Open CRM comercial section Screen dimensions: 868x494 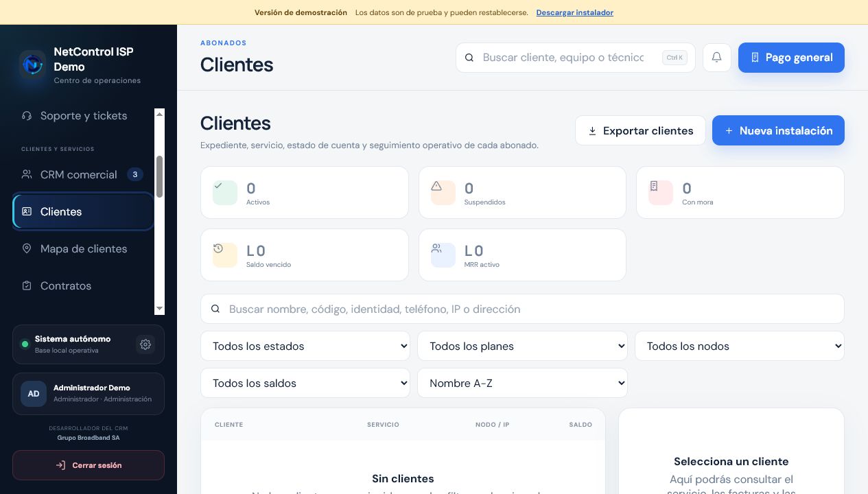(83, 174)
